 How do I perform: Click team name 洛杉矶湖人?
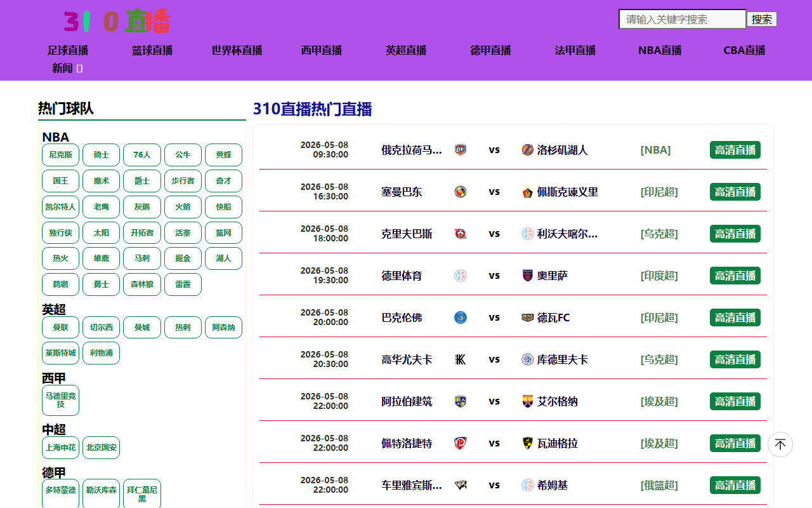click(563, 150)
